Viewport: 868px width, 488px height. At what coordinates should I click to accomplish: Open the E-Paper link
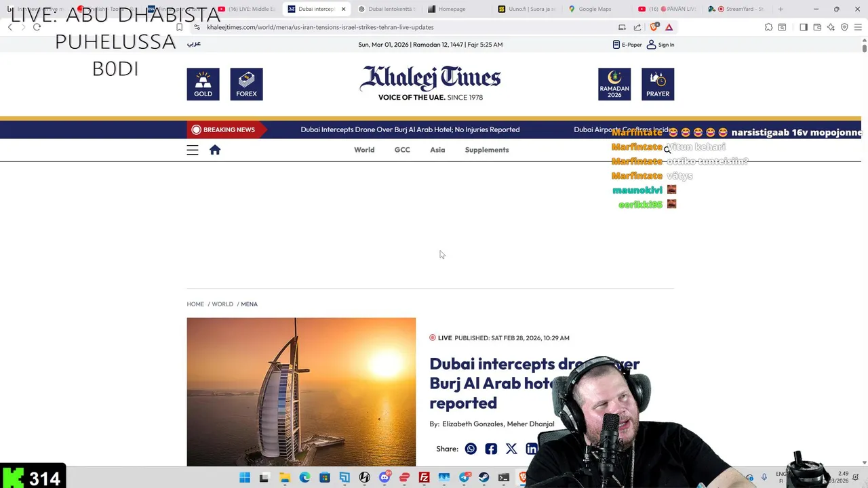[x=627, y=45]
